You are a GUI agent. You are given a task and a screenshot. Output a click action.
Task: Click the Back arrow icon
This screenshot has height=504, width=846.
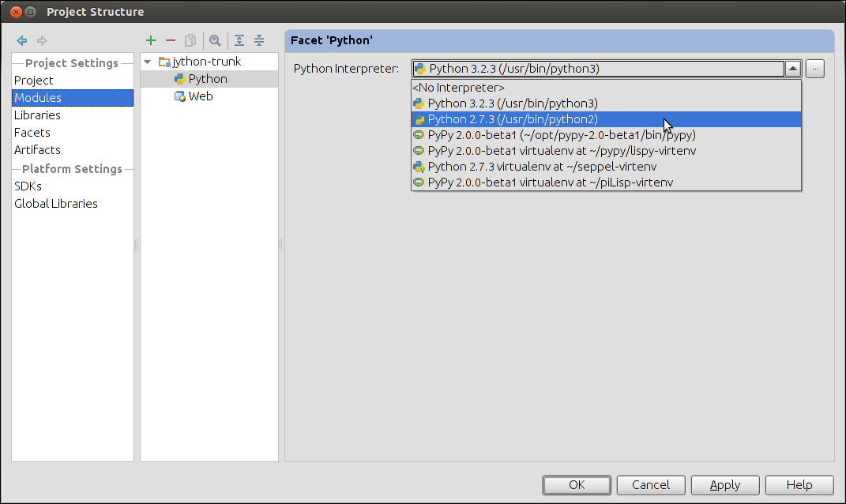[21, 40]
